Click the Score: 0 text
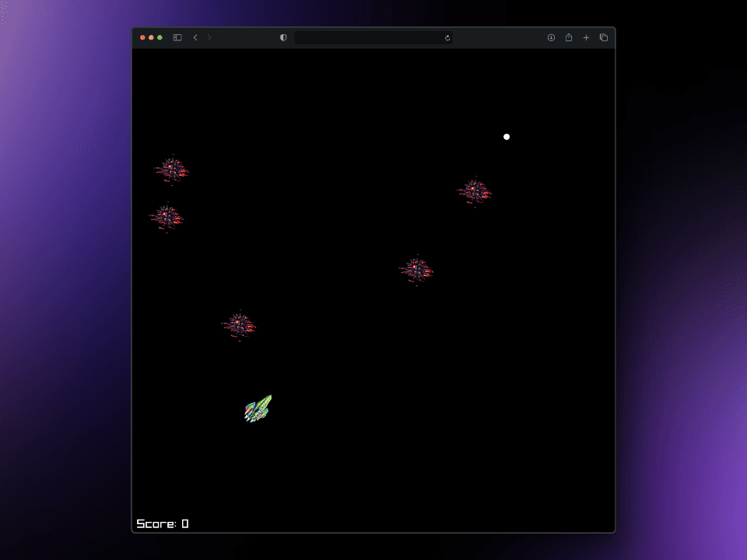This screenshot has height=560, width=747. 161,523
